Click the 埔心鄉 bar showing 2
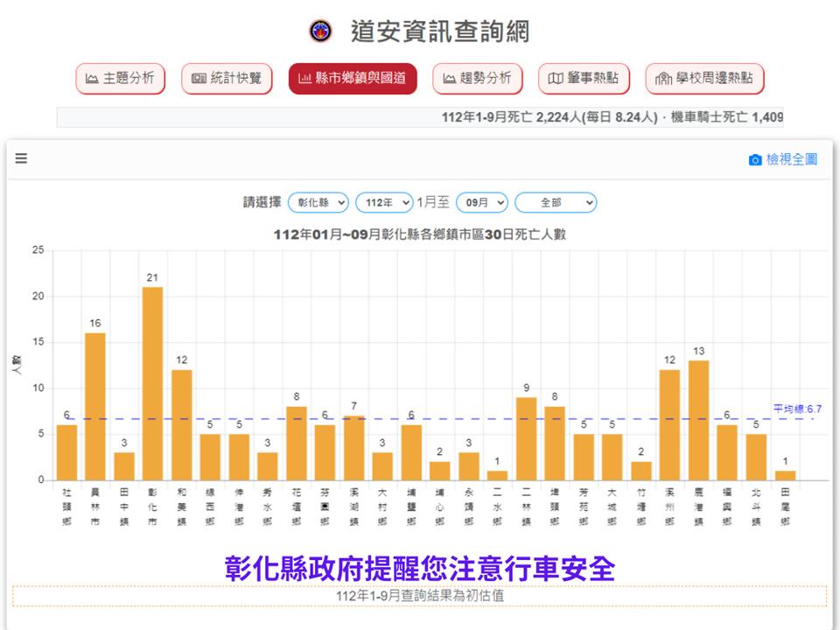Viewport: 840px width, 630px height. (440, 471)
